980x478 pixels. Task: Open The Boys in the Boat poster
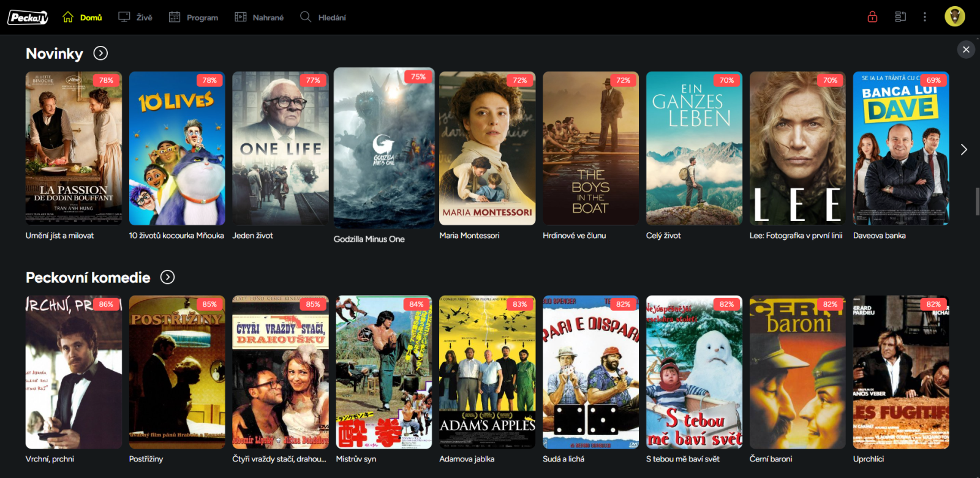click(590, 148)
